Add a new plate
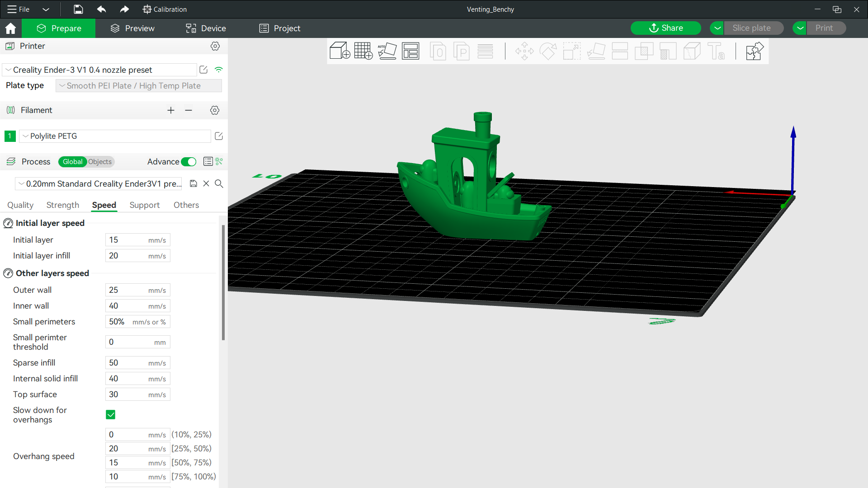Image resolution: width=868 pixels, height=488 pixels. click(x=363, y=51)
